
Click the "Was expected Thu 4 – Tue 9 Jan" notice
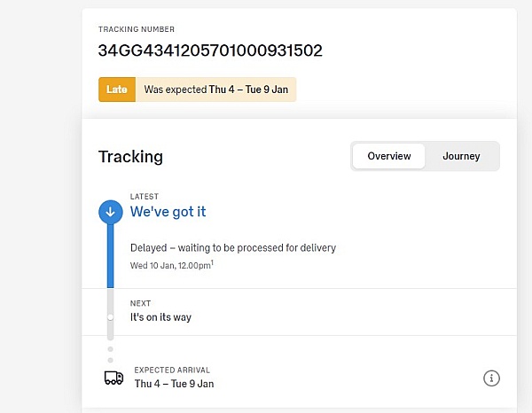[x=215, y=90]
